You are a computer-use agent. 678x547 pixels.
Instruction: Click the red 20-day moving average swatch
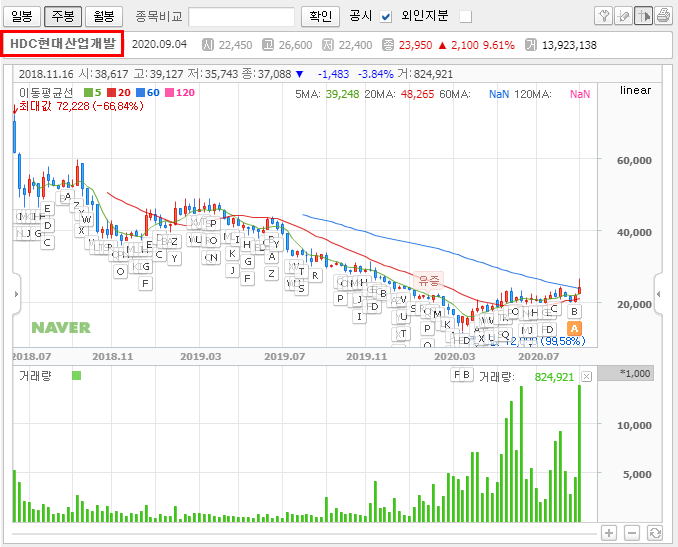(112, 93)
